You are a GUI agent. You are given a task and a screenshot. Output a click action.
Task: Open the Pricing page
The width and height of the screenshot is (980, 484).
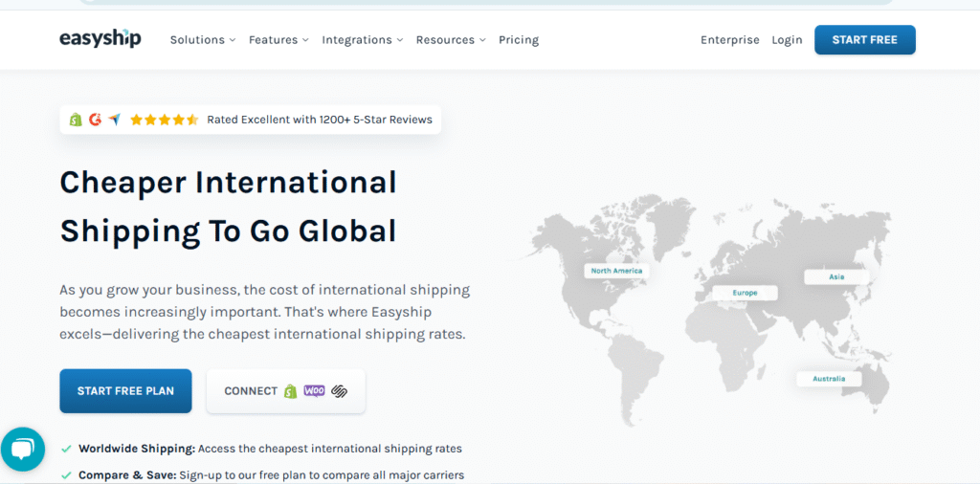(x=519, y=40)
